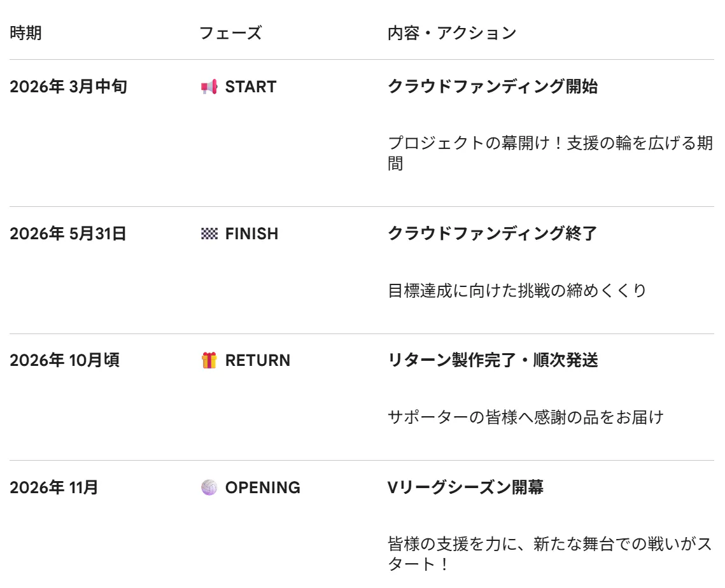Click the 2026年 11月 date cell
This screenshot has width=725, height=588.
point(54,487)
